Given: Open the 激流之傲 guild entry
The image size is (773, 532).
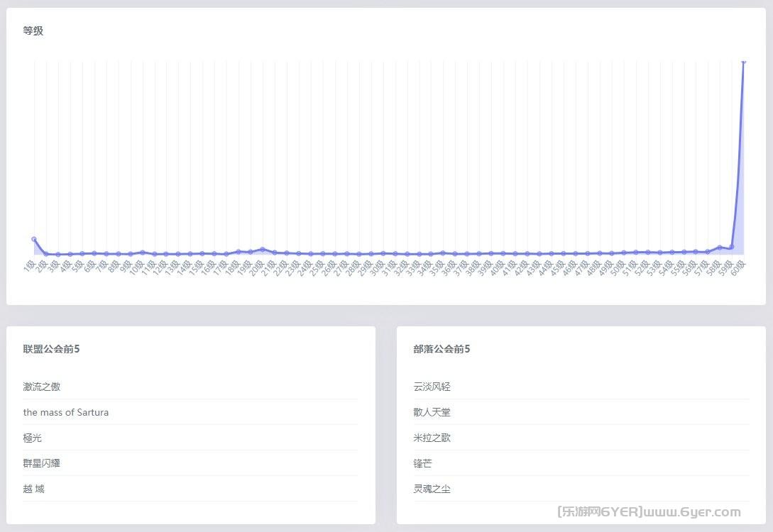Looking at the screenshot, I should tap(41, 387).
